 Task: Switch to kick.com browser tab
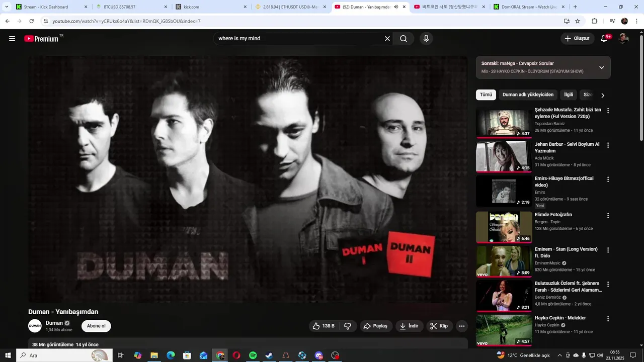(x=210, y=7)
